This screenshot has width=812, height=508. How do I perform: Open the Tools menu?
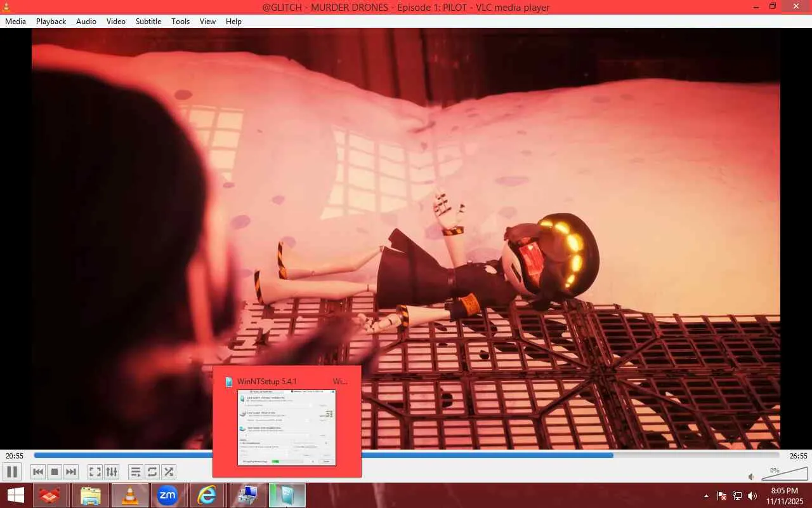pos(180,22)
